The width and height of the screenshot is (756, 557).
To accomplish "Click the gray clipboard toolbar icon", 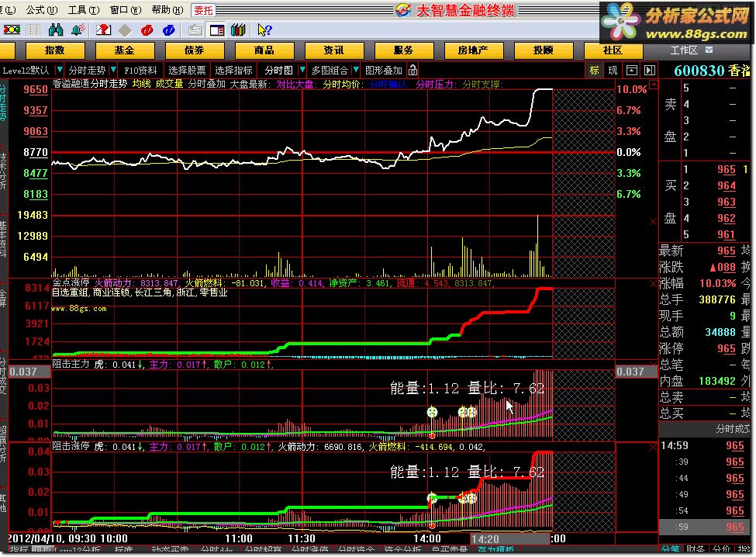I will pos(195,30).
